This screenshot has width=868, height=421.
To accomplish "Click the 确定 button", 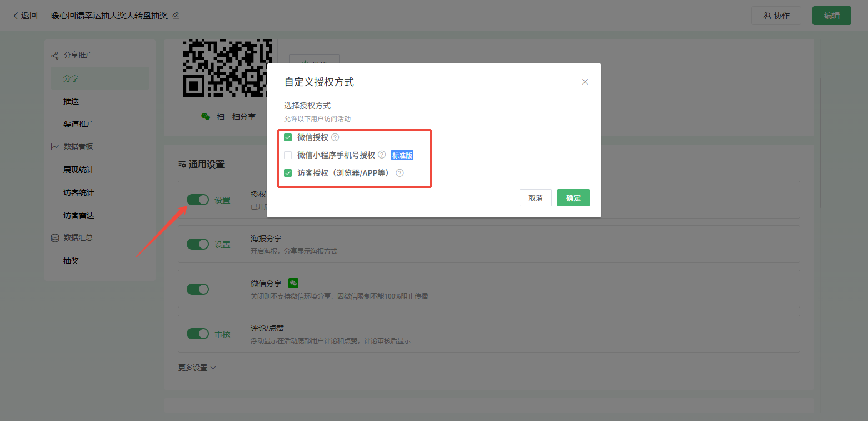I will coord(573,198).
